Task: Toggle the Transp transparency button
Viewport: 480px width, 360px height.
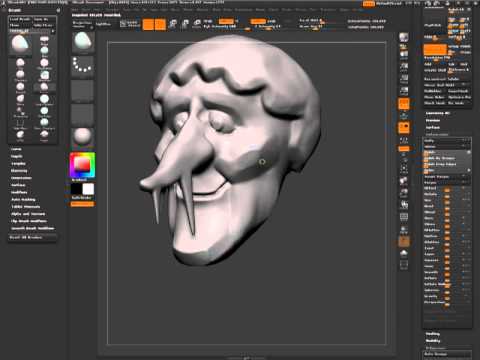Action: (404, 229)
